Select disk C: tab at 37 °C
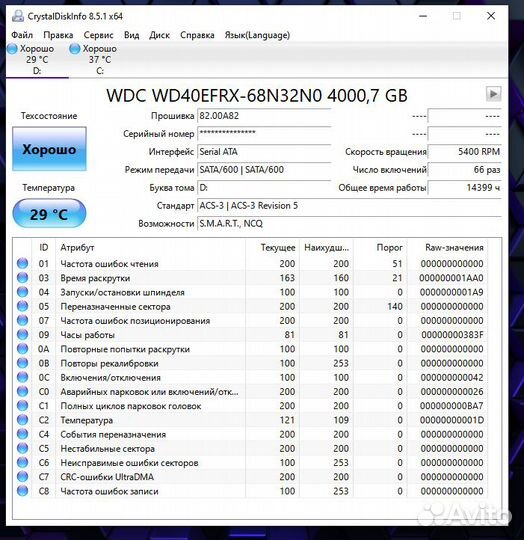 tap(99, 60)
